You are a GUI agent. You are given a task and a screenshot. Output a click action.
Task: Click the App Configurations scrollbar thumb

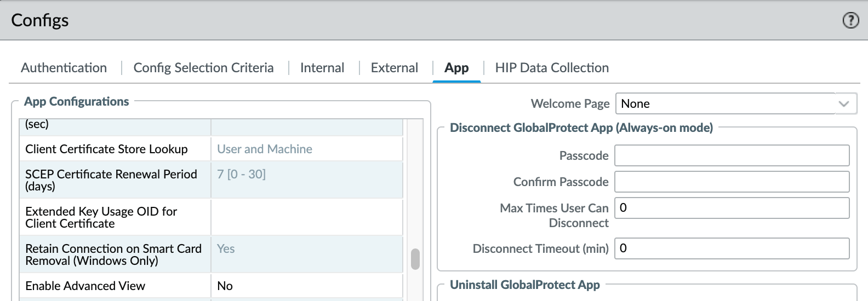click(x=415, y=259)
